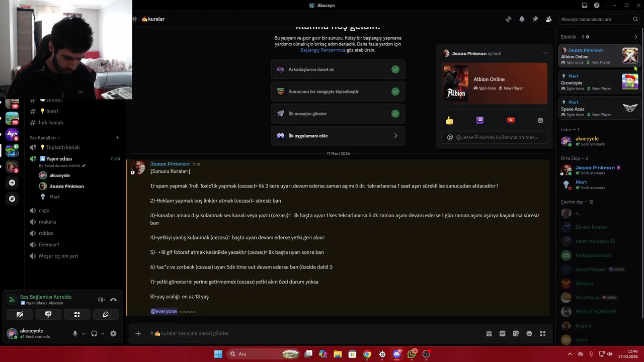Screen dimensions: 644x362
Task: Set channel status via Bir kanal durumu belirle
Action: tap(62, 165)
